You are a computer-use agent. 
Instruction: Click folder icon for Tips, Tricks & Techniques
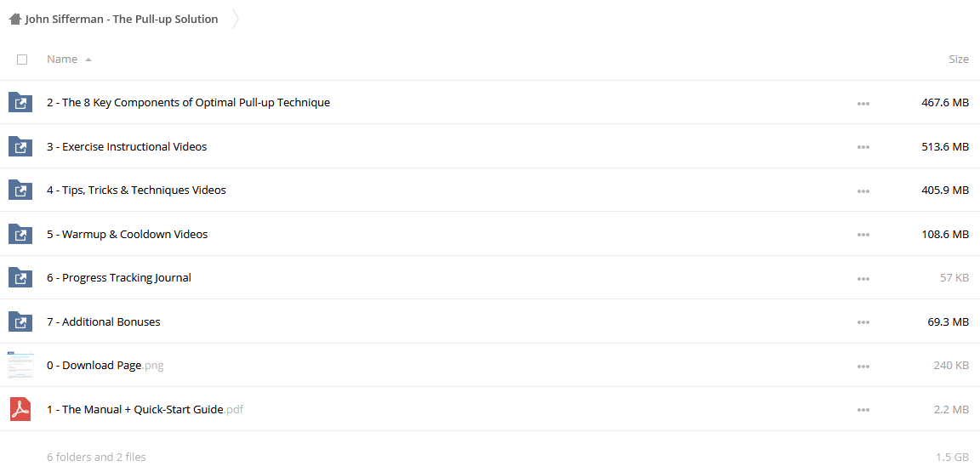(x=20, y=190)
